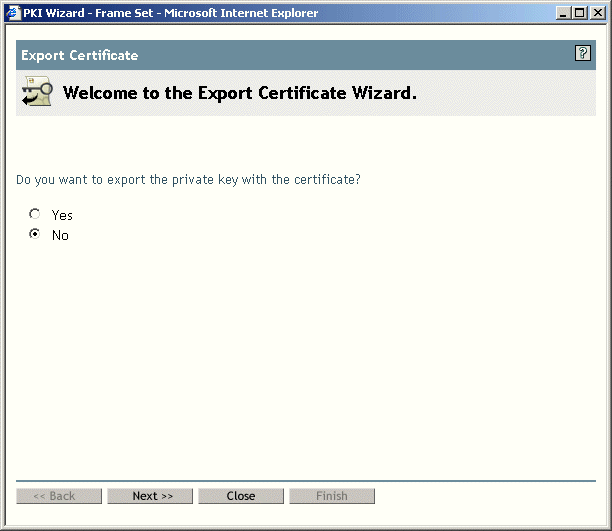Click the 'Yes' label text
The image size is (612, 531).
(62, 215)
